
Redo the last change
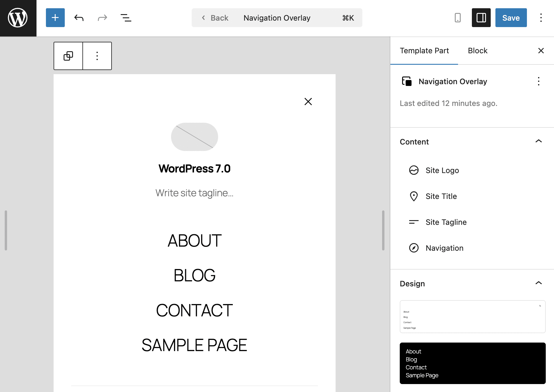point(102,18)
